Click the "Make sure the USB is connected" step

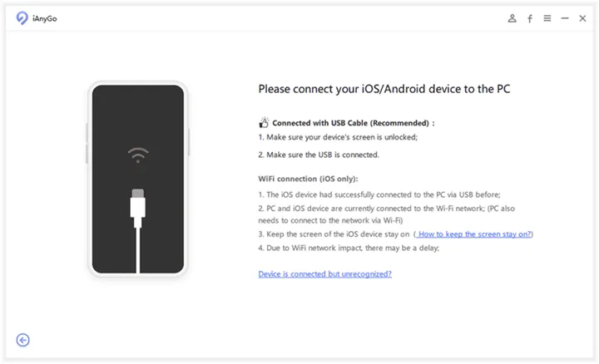319,155
